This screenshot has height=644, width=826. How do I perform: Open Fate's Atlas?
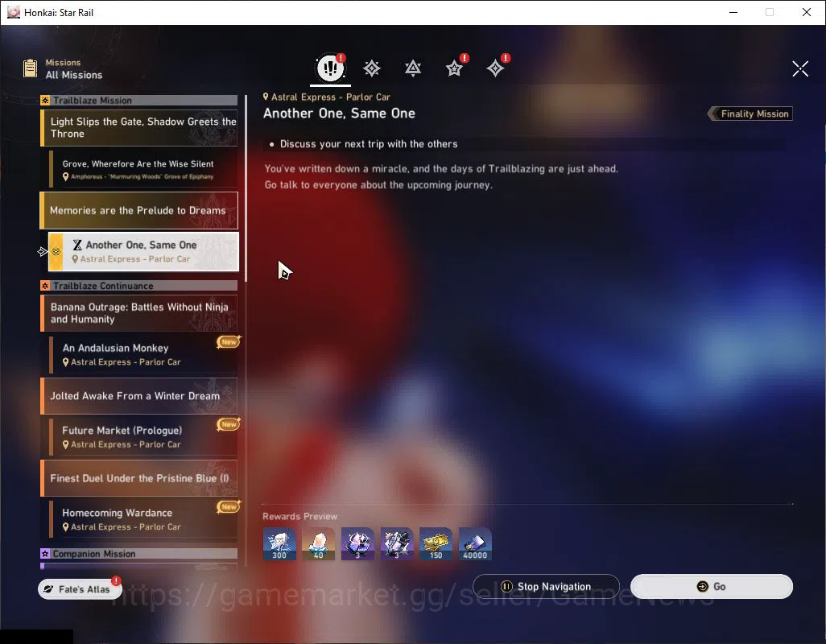pos(80,588)
